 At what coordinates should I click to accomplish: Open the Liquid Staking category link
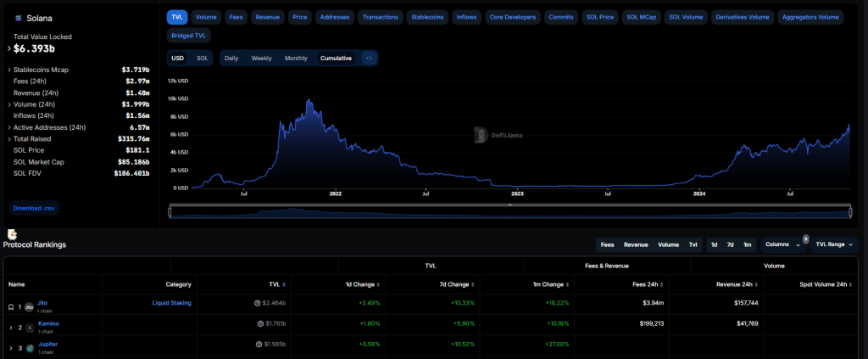tap(171, 303)
